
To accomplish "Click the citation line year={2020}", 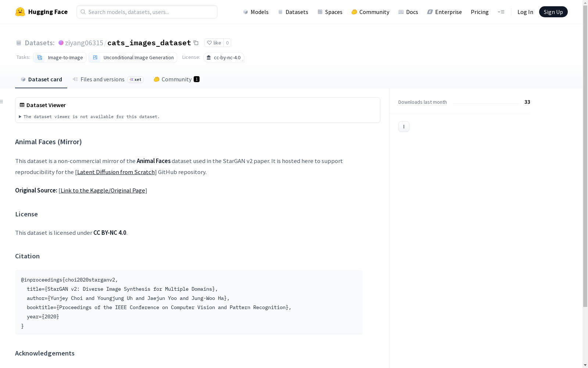I will tap(43, 316).
